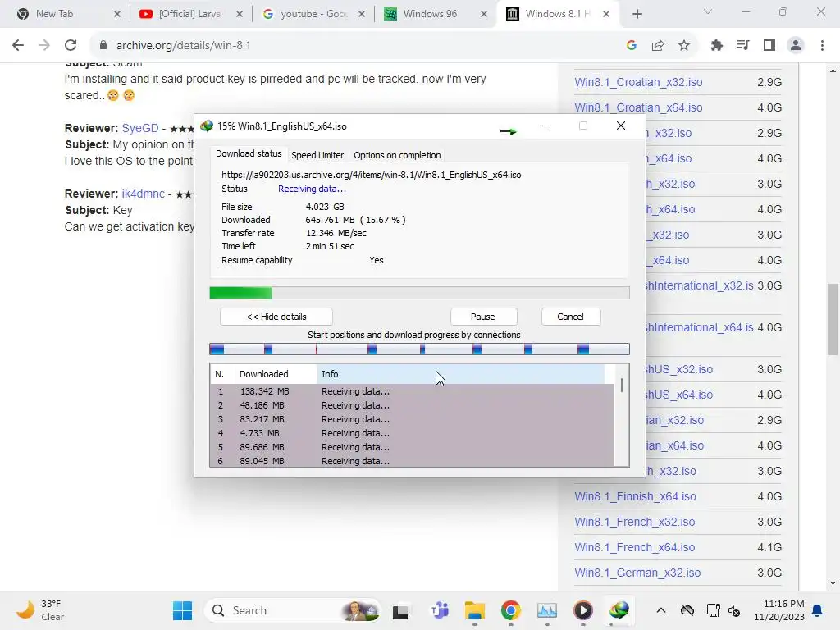Open File Explorer from taskbar
This screenshot has width=840, height=630.
click(475, 610)
